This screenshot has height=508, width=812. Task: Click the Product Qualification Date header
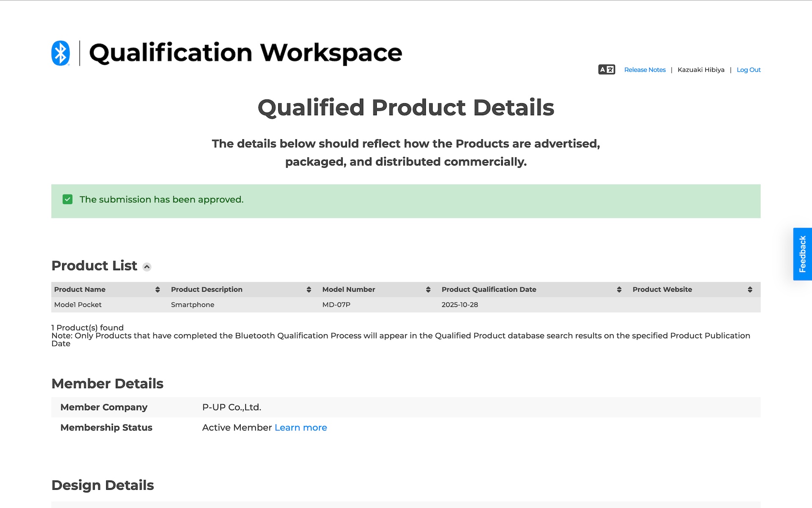click(x=488, y=290)
